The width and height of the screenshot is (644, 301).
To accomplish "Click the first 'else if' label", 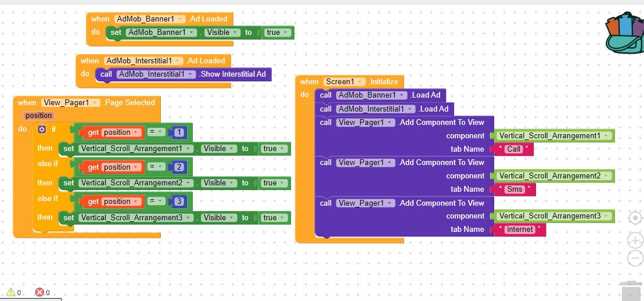I will (48, 164).
